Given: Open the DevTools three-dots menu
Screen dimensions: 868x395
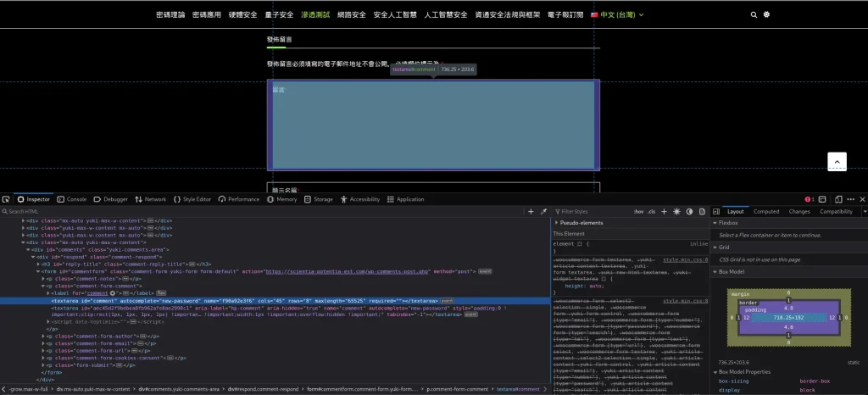Looking at the screenshot, I should pyautogui.click(x=850, y=199).
